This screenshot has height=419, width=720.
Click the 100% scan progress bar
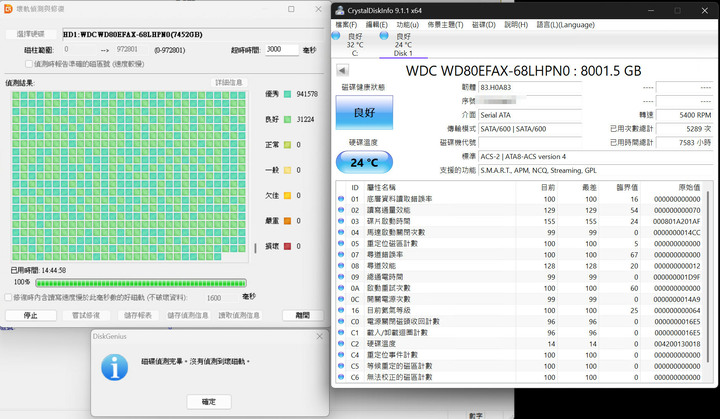[141, 283]
